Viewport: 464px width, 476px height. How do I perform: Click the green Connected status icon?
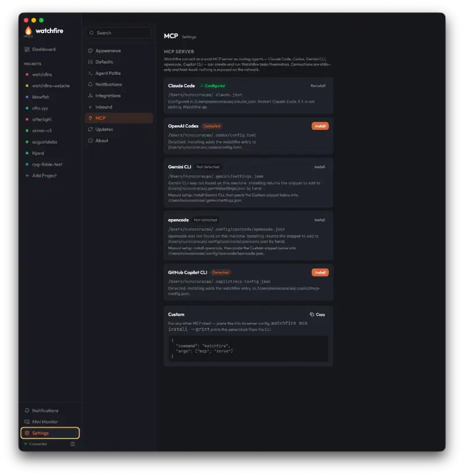click(x=26, y=444)
